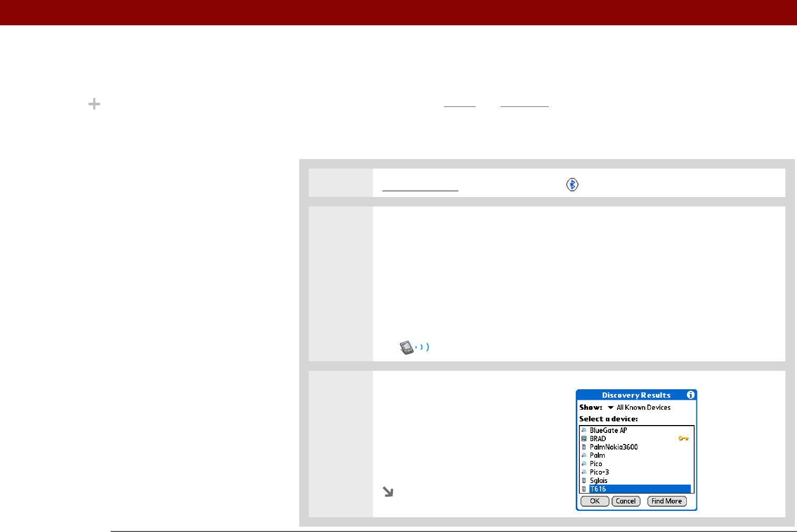This screenshot has width=797, height=532.
Task: Click the Discovery Results dialog title
Action: tap(636, 395)
